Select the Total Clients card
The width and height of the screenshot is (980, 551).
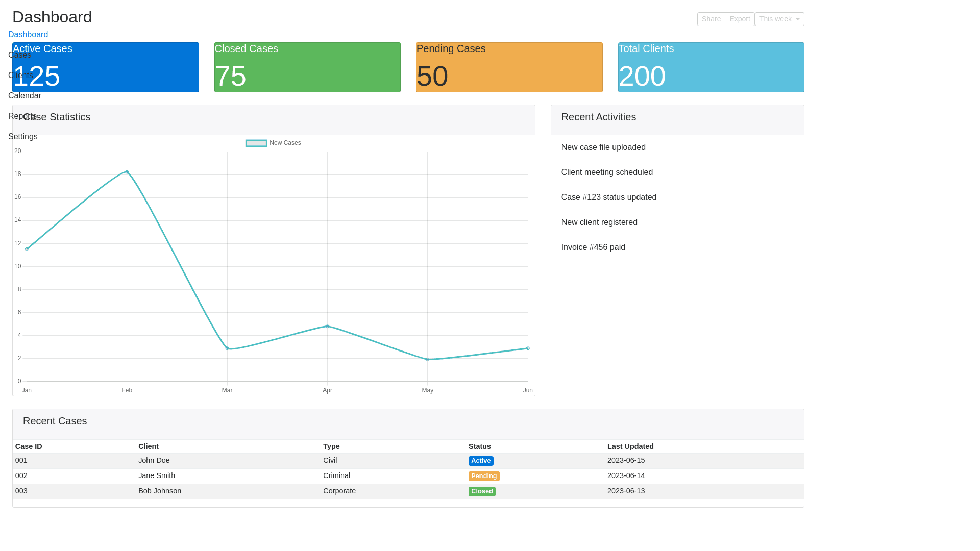[710, 67]
